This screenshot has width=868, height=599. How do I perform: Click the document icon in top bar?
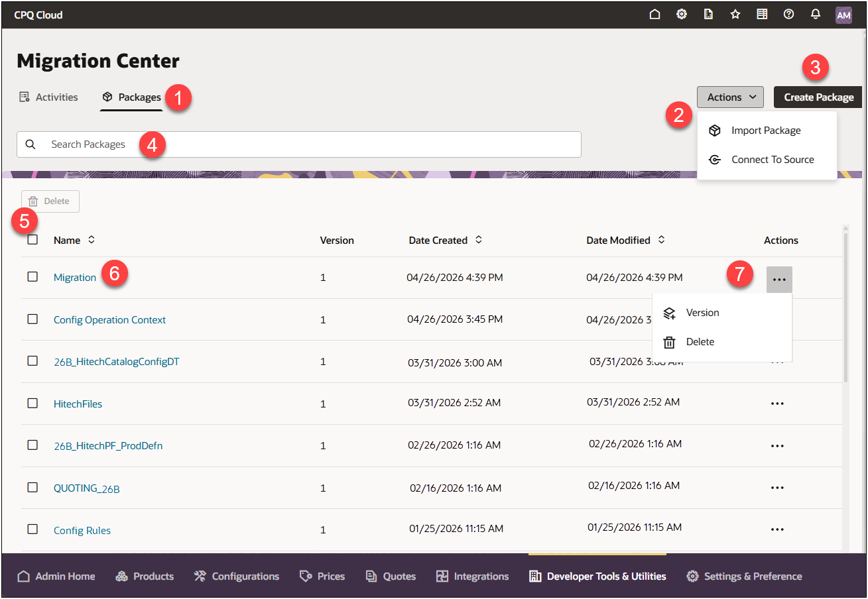[x=708, y=15]
